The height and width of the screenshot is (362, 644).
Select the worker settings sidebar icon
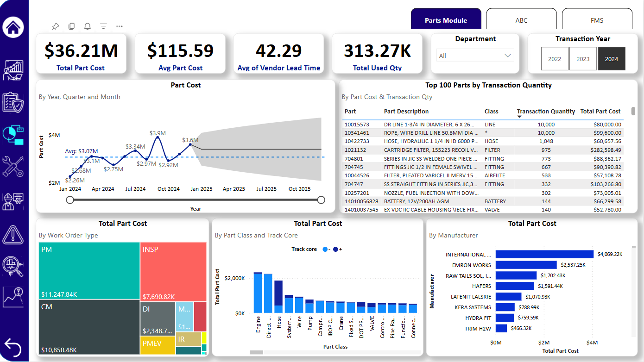[13, 201]
